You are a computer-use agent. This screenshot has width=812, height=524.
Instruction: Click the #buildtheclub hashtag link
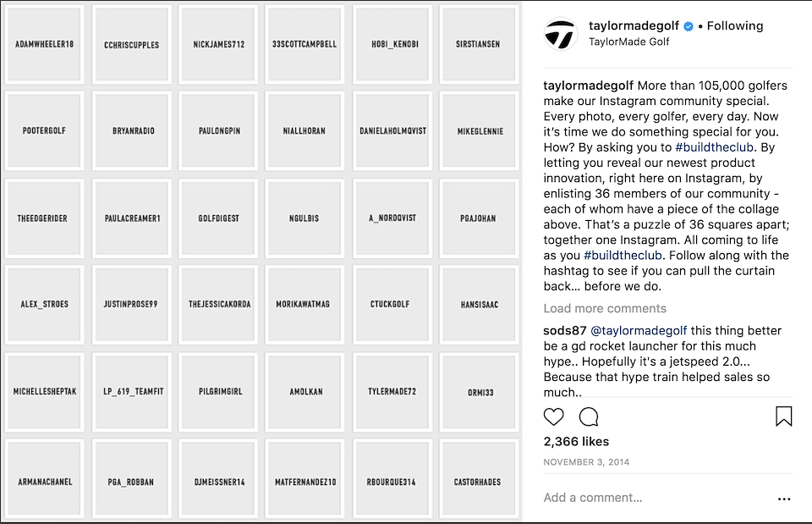(715, 147)
